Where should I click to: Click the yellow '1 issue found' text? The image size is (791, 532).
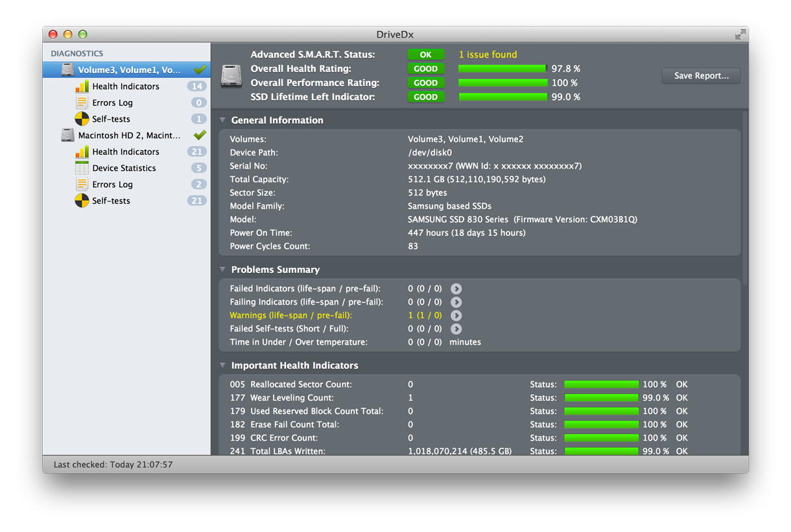click(488, 54)
